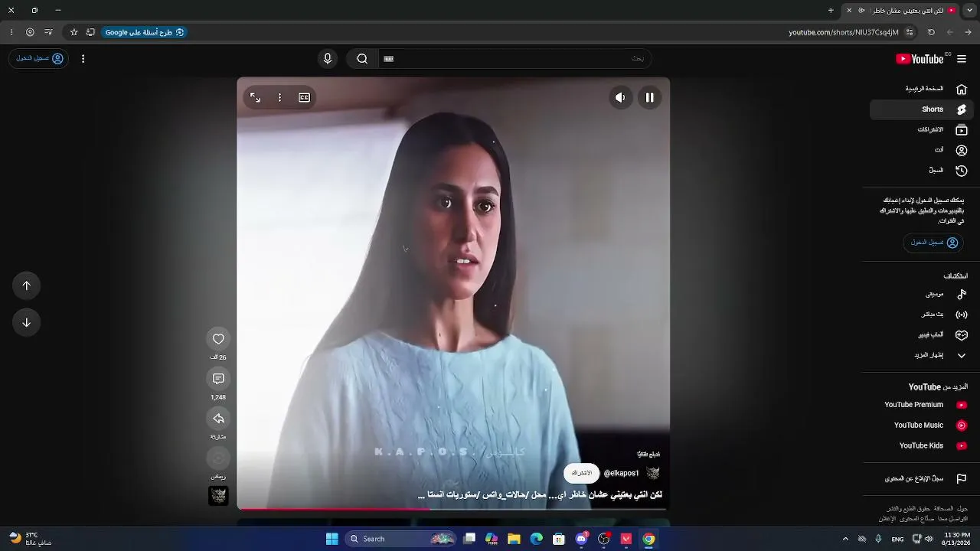Image resolution: width=980 pixels, height=551 pixels.
Task: Go to the next Short with down arrow
Action: tap(26, 322)
